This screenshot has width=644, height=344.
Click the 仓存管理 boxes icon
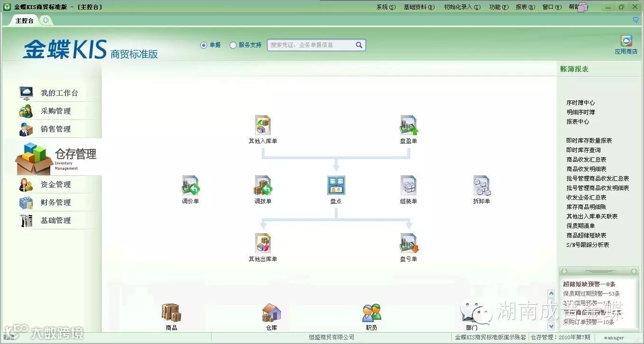33,158
